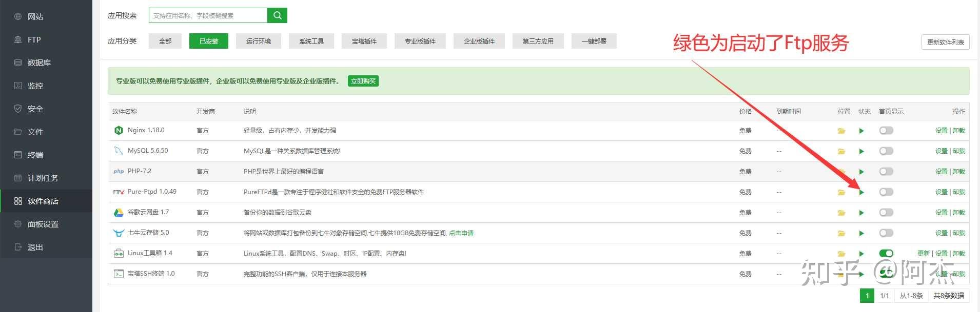The height and width of the screenshot is (312, 980).
Task: Click the 宝塔SSH终端 1.0 name text
Action: point(151,274)
